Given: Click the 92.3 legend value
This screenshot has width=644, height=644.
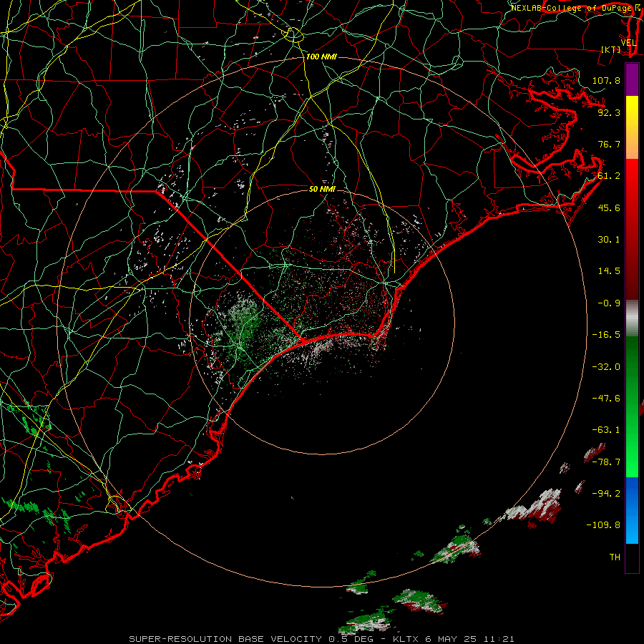Looking at the screenshot, I should 609,112.
